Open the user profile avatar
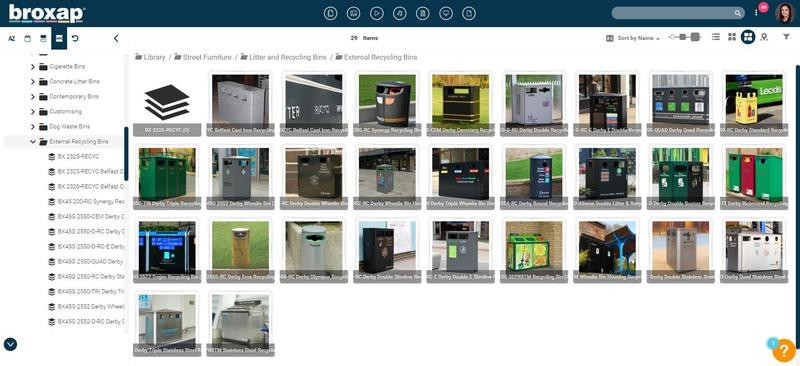Screen dimensions: 800x366 784,13
